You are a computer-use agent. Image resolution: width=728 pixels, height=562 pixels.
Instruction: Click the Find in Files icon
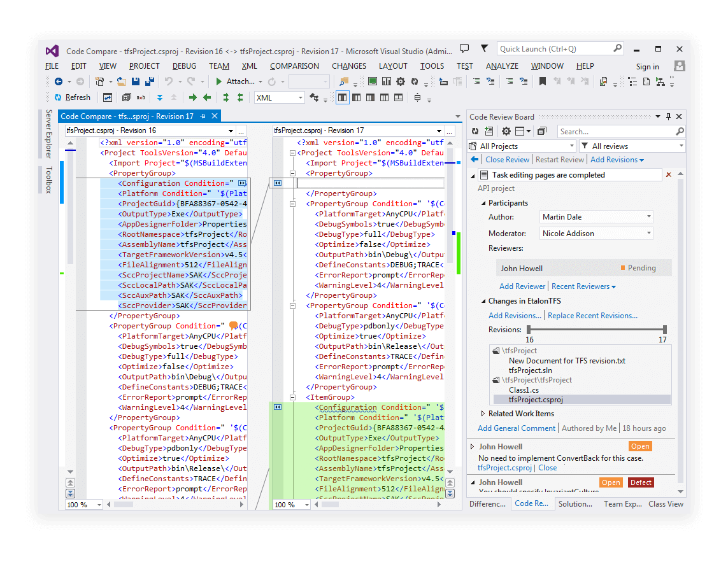point(343,81)
